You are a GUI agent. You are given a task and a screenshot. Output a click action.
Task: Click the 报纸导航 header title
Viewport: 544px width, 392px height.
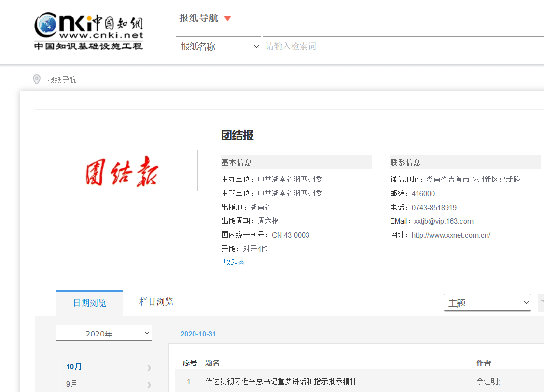(199, 18)
